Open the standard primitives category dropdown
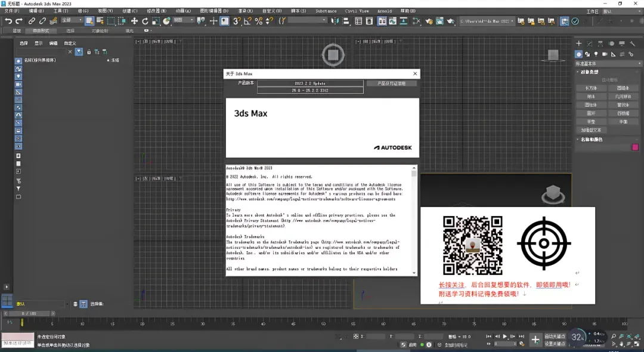Image resolution: width=644 pixels, height=352 pixels. pyautogui.click(x=608, y=64)
